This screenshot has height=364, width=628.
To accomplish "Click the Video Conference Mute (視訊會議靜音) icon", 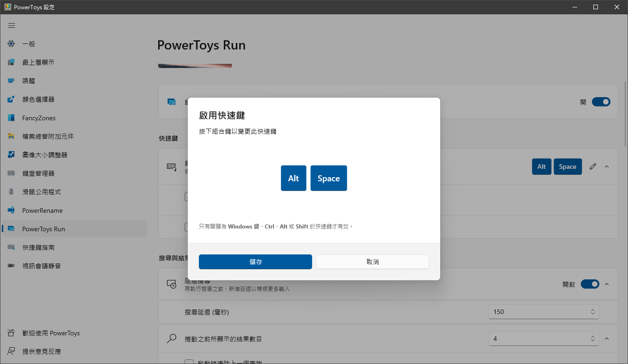I will [11, 266].
